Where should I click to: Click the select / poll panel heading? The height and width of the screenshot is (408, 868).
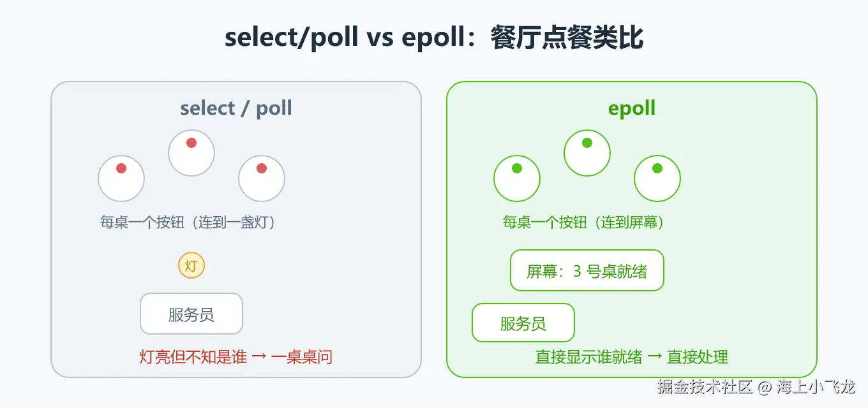pyautogui.click(x=236, y=108)
